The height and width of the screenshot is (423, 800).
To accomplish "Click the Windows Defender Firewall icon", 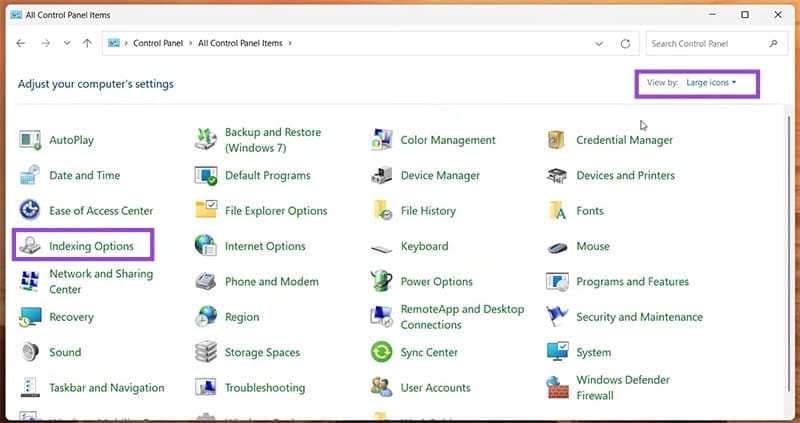I will point(557,387).
